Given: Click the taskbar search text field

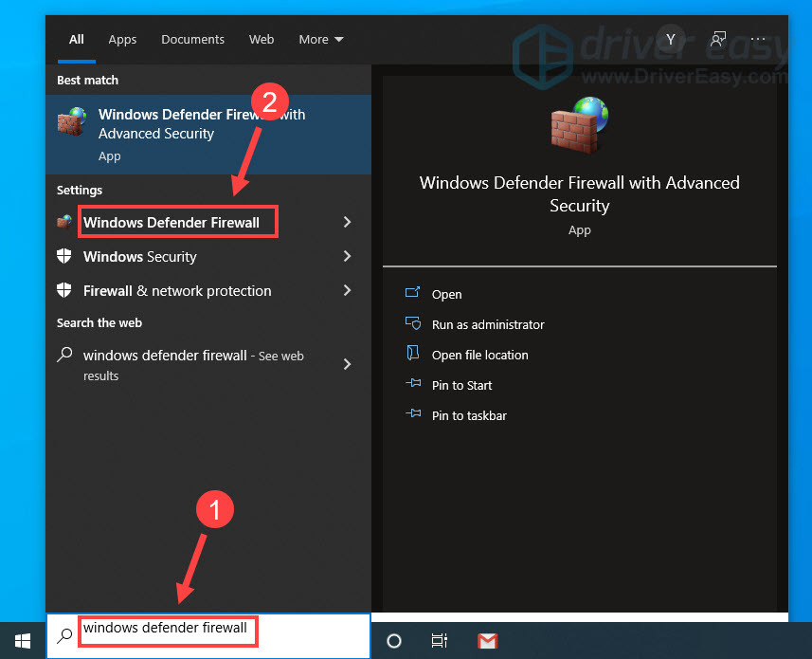Looking at the screenshot, I should 208,635.
